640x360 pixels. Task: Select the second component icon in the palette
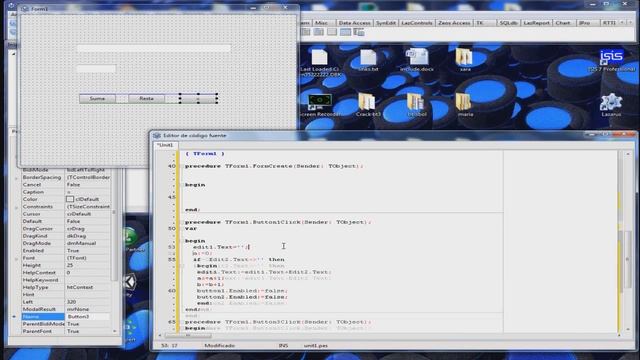click(319, 32)
